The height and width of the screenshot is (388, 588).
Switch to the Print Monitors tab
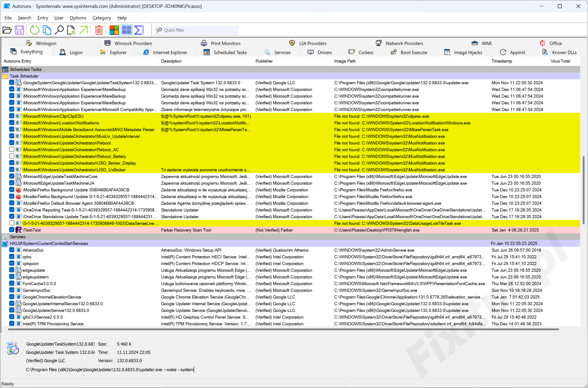[221, 43]
